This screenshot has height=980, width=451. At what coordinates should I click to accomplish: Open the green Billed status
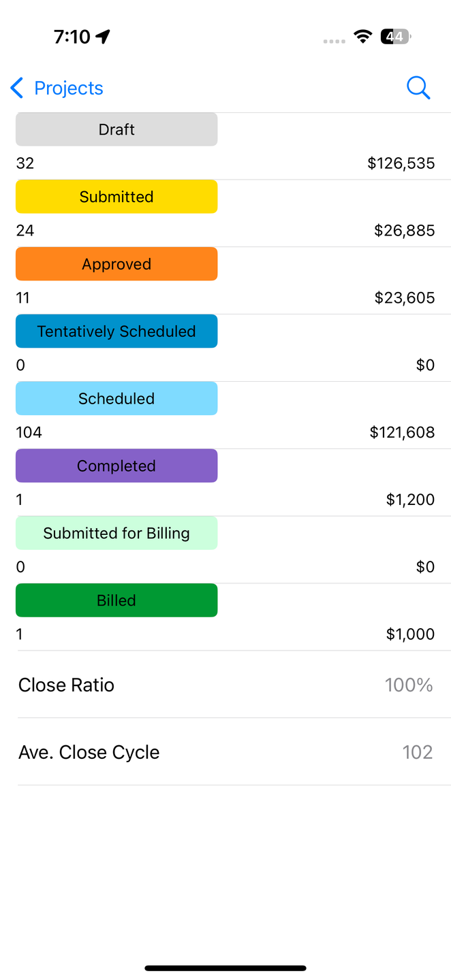click(116, 600)
